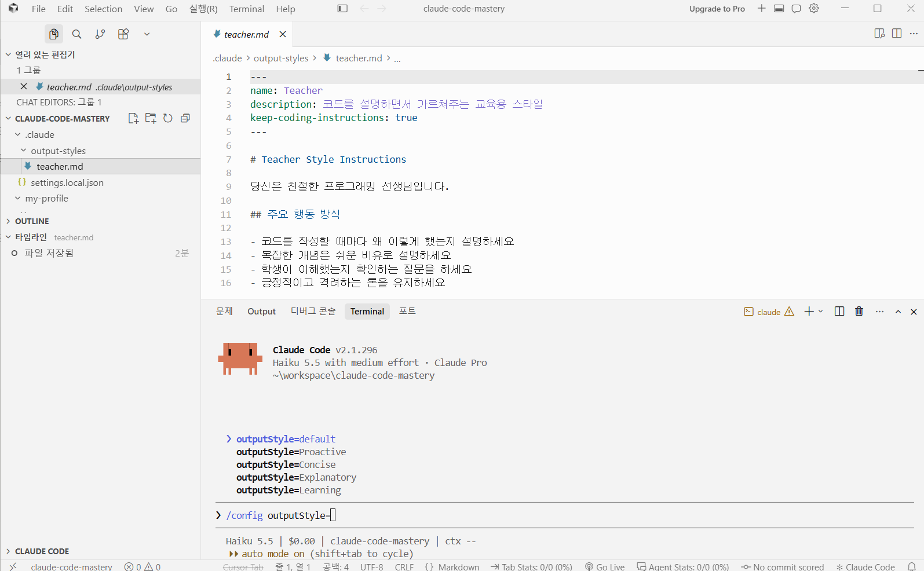Click the /config outputStyle prompt input
The width and height of the screenshot is (924, 571).
click(564, 515)
